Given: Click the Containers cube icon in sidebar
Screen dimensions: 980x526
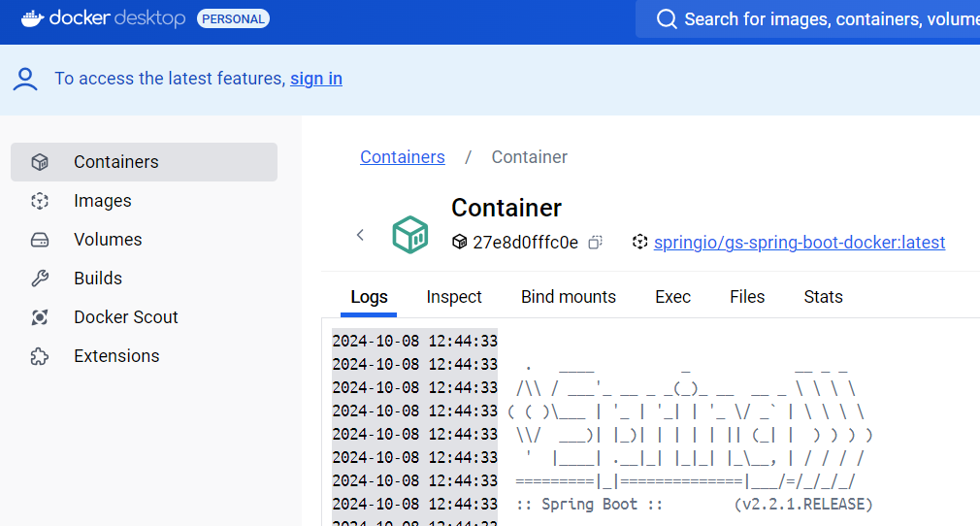Looking at the screenshot, I should point(40,162).
